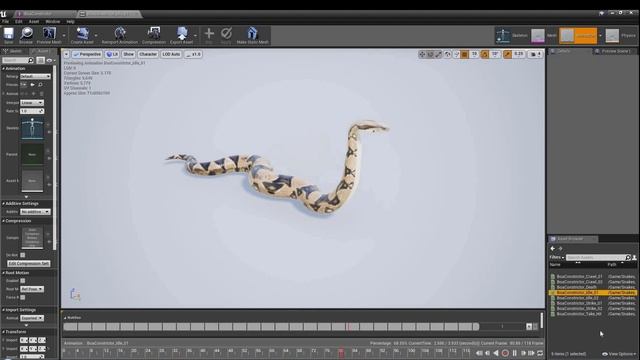This screenshot has width=640, height=360.
Task: Click the Character button in viewport
Action: coord(148,54)
